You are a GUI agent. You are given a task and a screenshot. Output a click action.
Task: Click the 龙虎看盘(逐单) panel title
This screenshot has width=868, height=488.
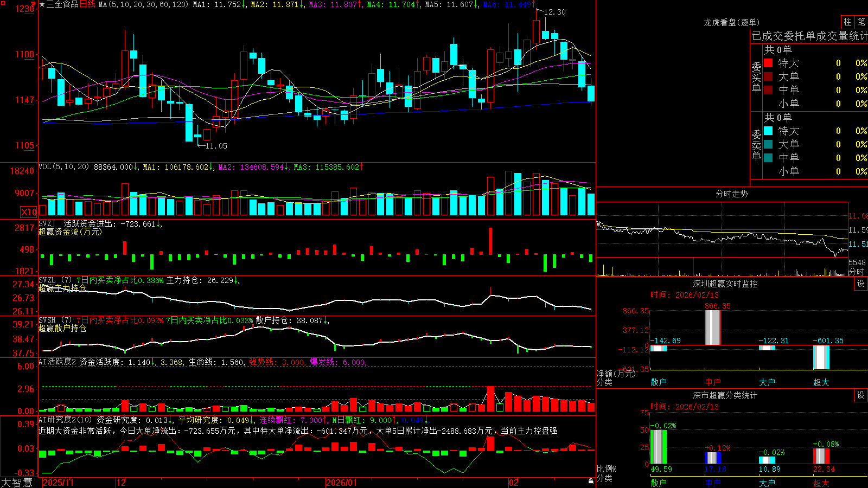pyautogui.click(x=731, y=22)
